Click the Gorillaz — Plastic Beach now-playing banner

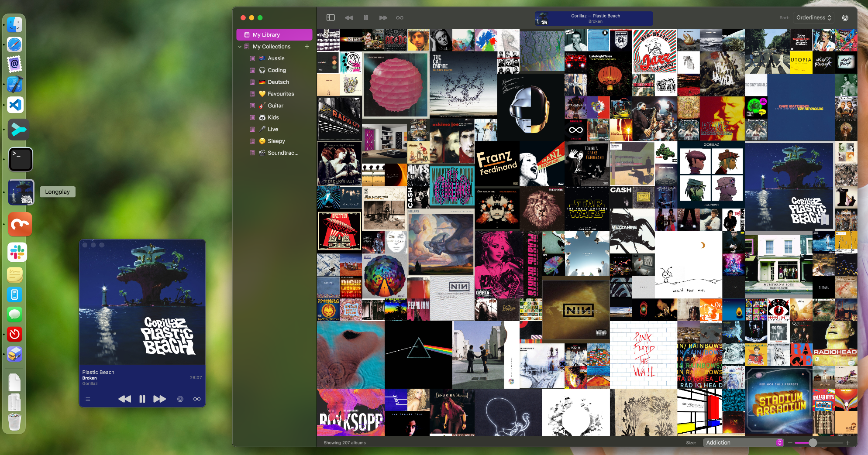click(x=594, y=18)
